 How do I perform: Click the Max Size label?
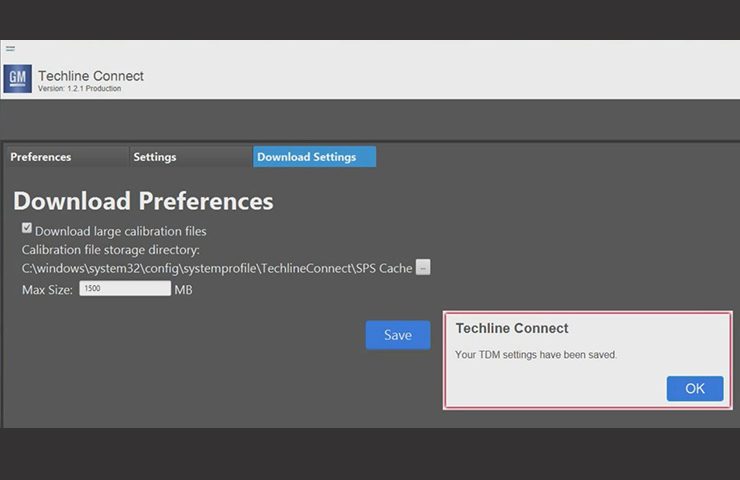click(47, 290)
